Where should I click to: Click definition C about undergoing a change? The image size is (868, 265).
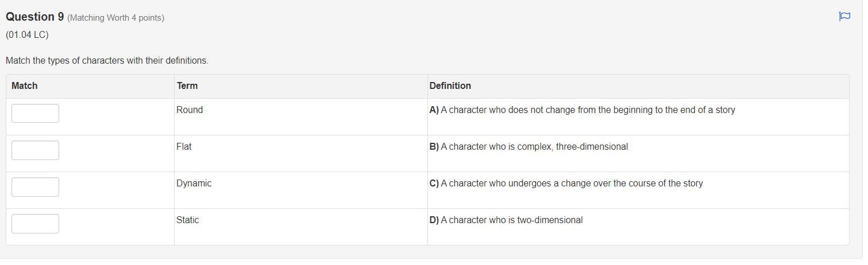coord(566,184)
